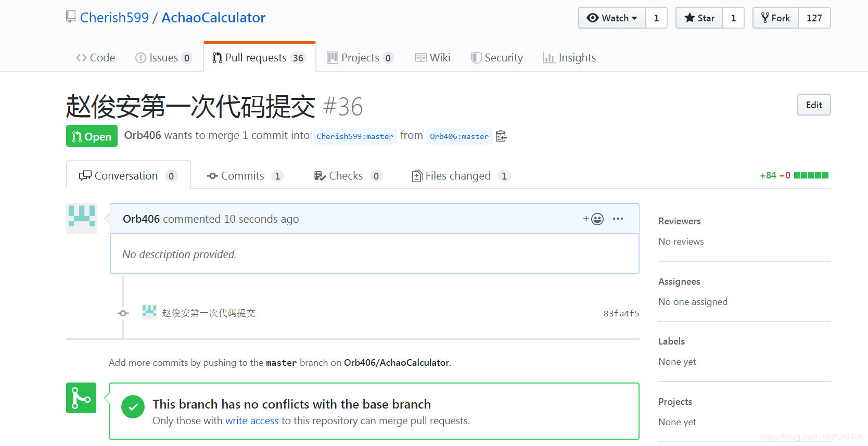The width and height of the screenshot is (868, 446).
Task: Select the Conversation tab
Action: pos(129,175)
